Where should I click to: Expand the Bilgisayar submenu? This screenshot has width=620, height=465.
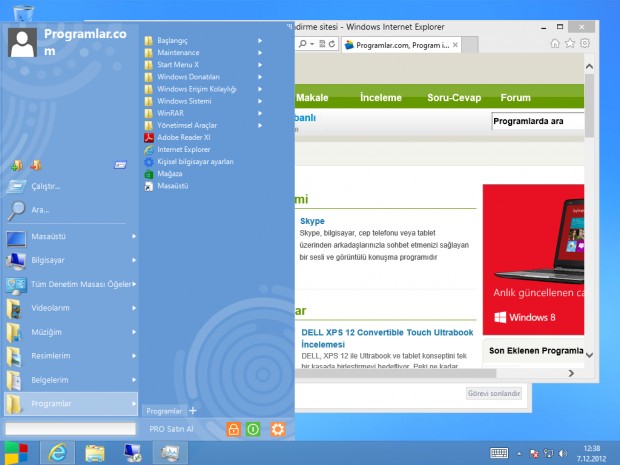70,260
